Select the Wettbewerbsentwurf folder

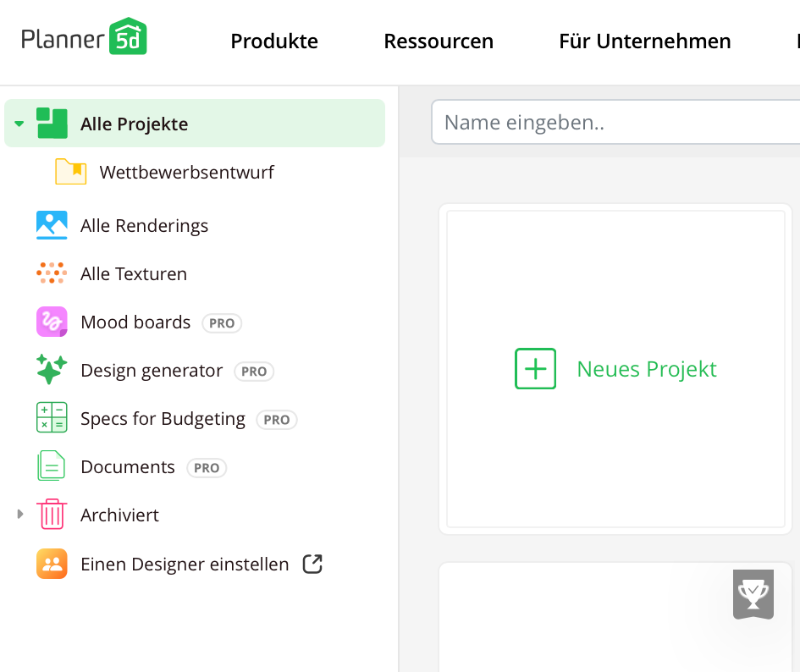point(186,172)
